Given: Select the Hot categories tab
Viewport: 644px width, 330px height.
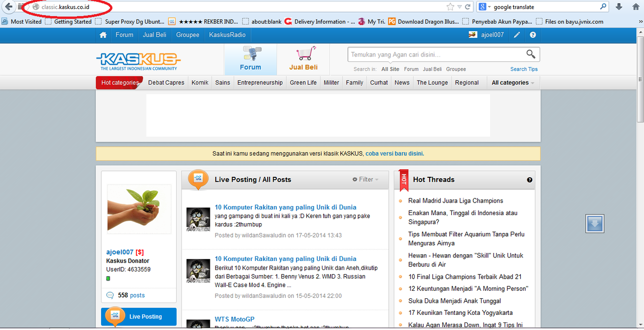Looking at the screenshot, I should point(120,83).
